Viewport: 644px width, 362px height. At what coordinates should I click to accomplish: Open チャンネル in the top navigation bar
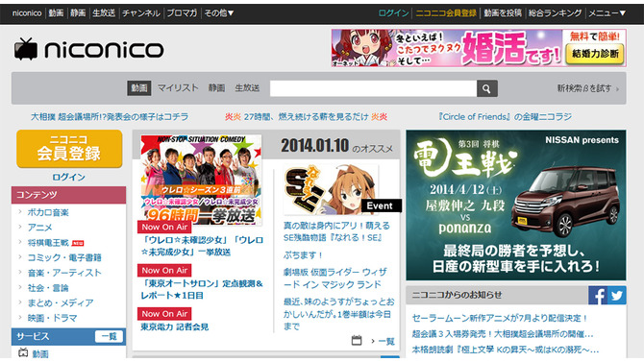pos(141,13)
